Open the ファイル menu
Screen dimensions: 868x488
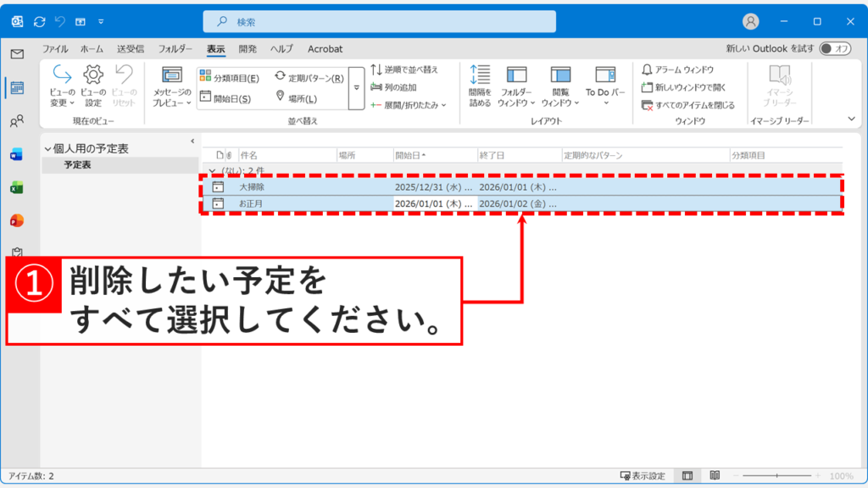[56, 49]
